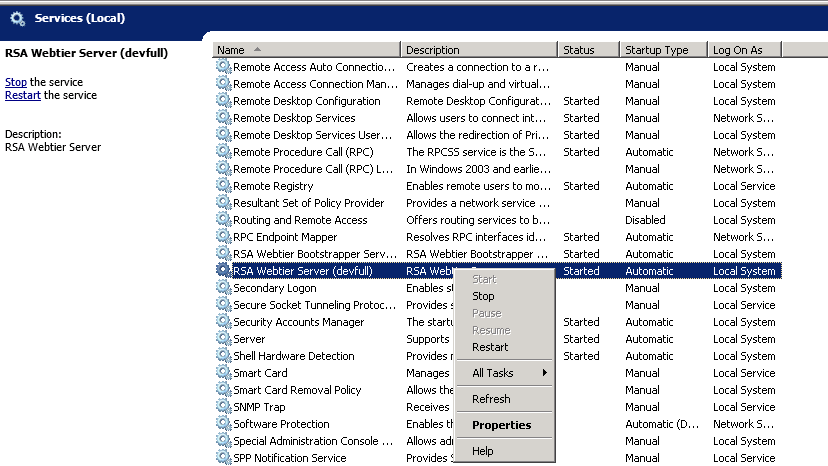Click the gear icon beside Secondary Logon
The image size is (828, 466).
[x=223, y=288]
